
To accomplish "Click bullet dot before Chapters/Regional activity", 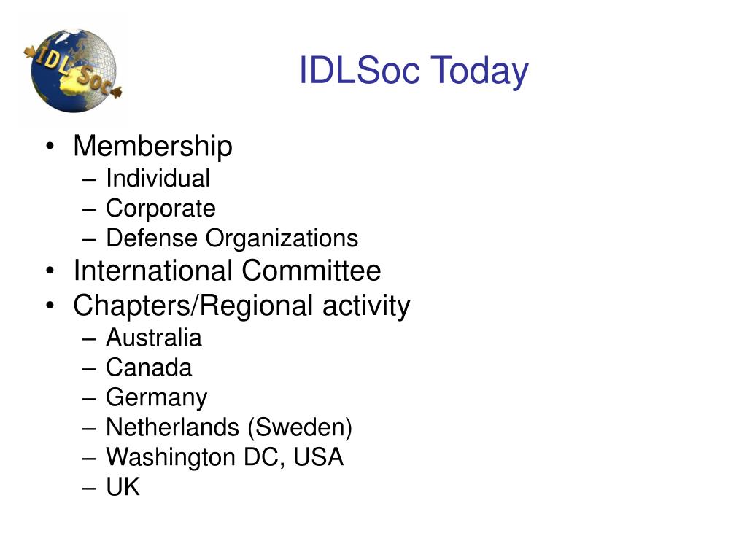I will pyautogui.click(x=50, y=306).
